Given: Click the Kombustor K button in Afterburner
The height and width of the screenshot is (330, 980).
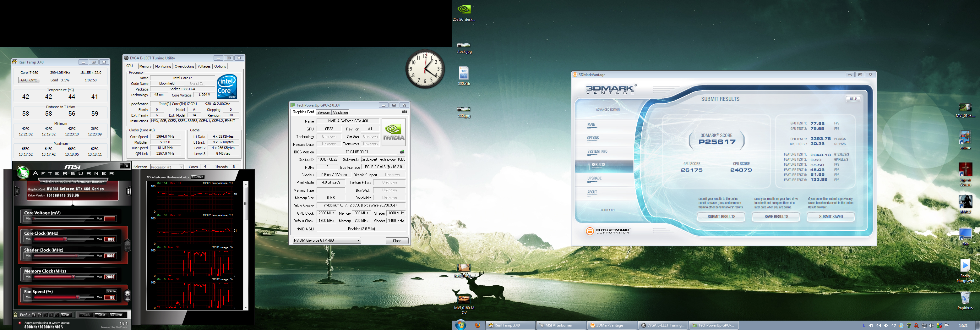Looking at the screenshot, I should [x=17, y=191].
